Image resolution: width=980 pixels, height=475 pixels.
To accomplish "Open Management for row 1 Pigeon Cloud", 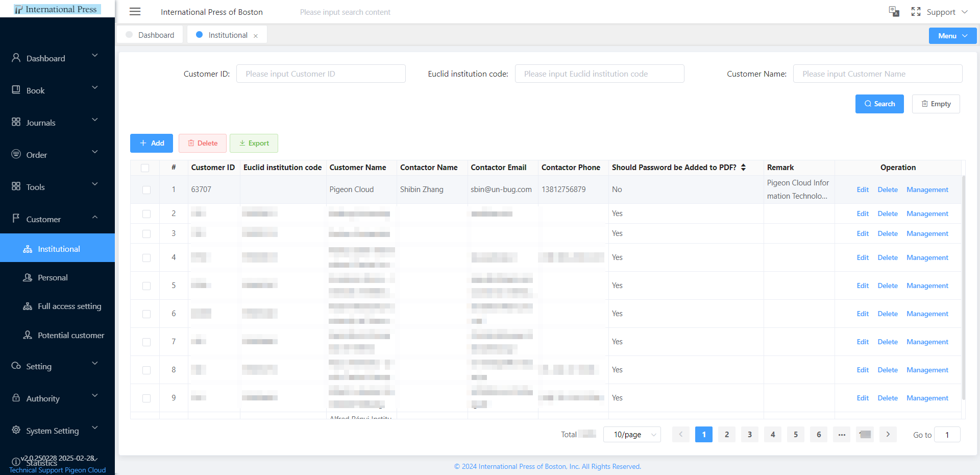I will tap(927, 189).
